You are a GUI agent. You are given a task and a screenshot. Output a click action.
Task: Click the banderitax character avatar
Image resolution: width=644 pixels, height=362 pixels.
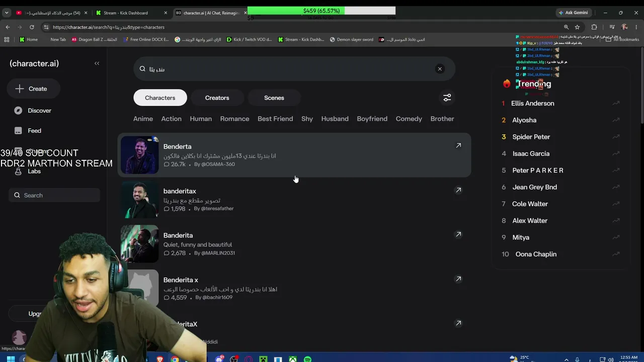[139, 199]
